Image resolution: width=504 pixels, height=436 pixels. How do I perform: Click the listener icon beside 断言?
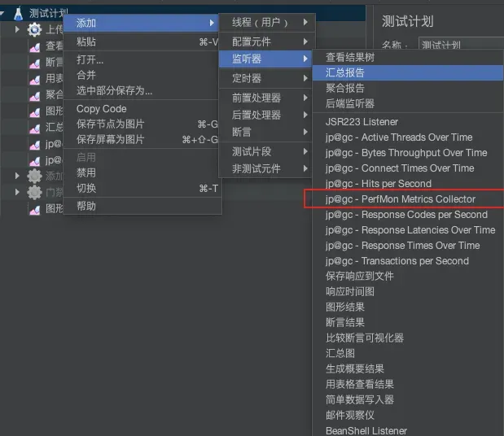34,63
